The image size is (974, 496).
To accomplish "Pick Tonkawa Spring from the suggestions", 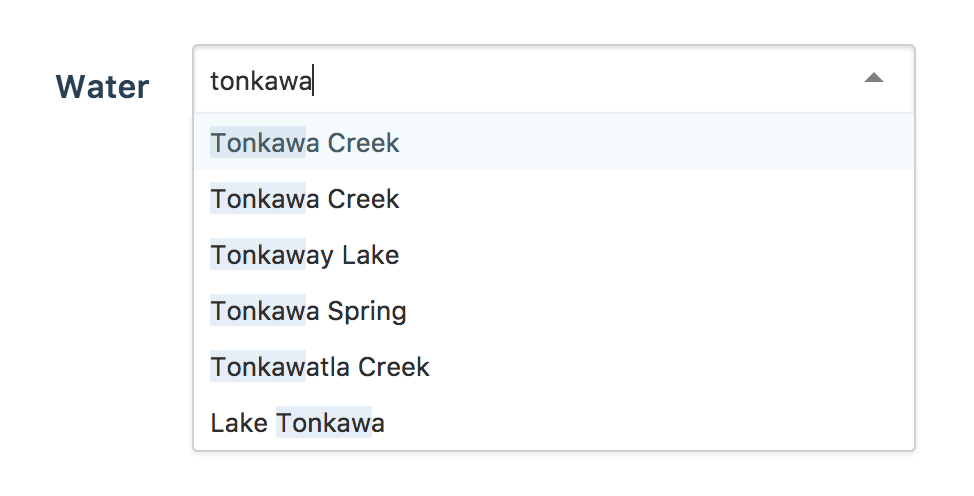I will pos(308,311).
